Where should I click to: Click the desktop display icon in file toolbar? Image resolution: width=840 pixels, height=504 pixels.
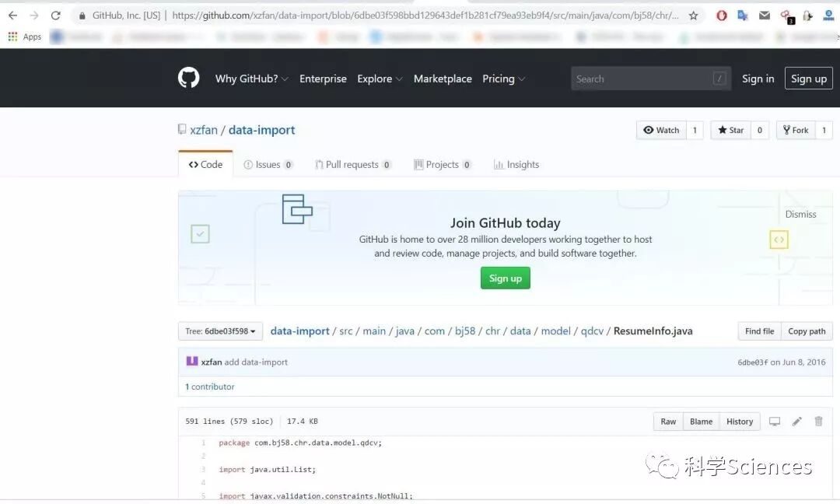click(775, 422)
